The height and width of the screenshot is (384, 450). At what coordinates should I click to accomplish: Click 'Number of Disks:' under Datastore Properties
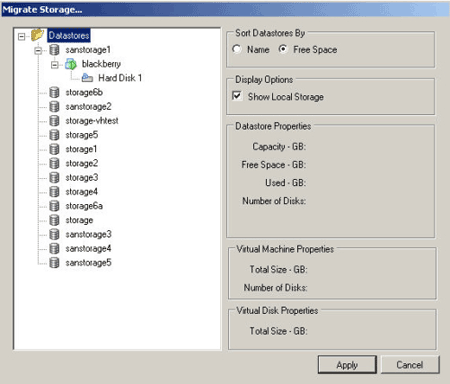(x=274, y=201)
